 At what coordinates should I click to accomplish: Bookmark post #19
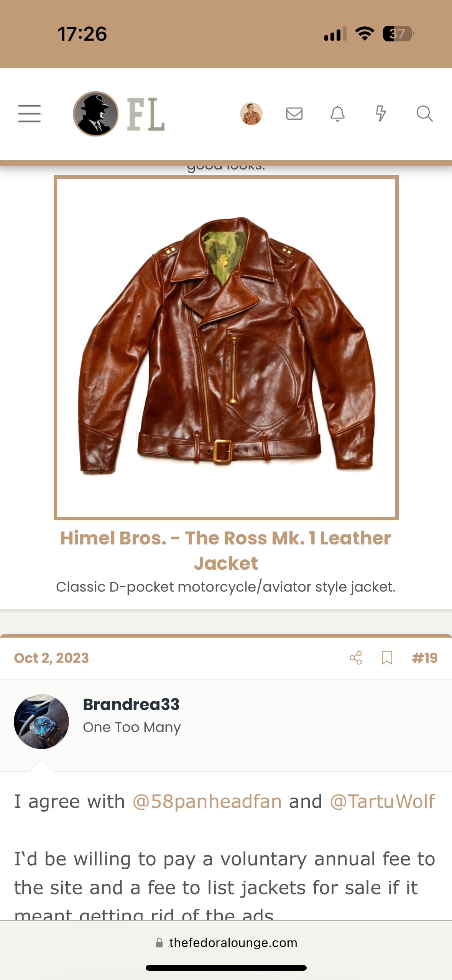[x=387, y=658]
